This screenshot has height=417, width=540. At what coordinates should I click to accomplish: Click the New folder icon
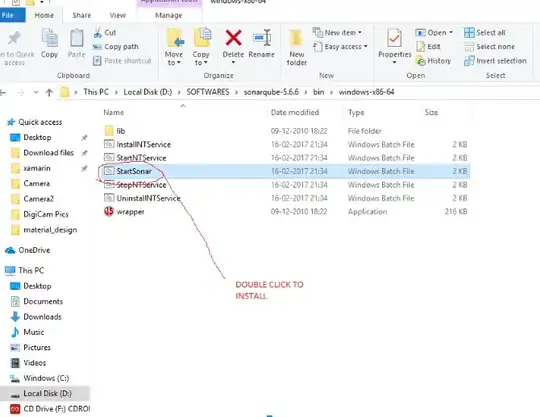tap(296, 38)
